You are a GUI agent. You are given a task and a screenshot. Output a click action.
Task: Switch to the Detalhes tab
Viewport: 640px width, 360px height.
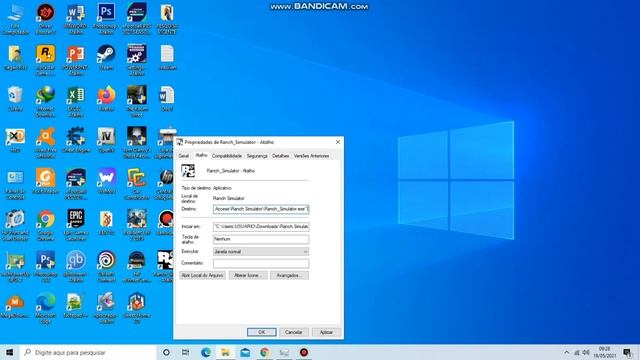click(x=280, y=156)
